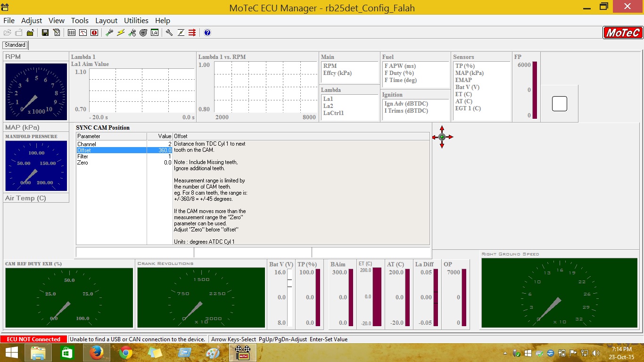The width and height of the screenshot is (644, 362).
Task: Click the Ign Adv (dBTDC) entry
Action: click(x=406, y=104)
